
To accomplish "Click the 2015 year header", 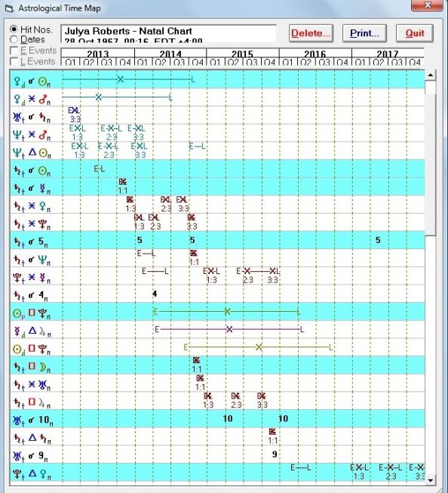I will point(243,54).
